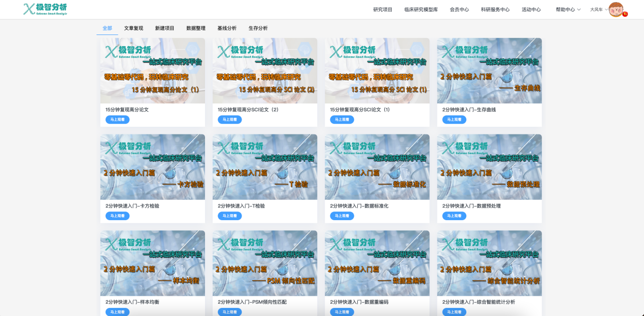Expand the 帮助中心 dropdown
This screenshot has width=644, height=316.
[568, 10]
